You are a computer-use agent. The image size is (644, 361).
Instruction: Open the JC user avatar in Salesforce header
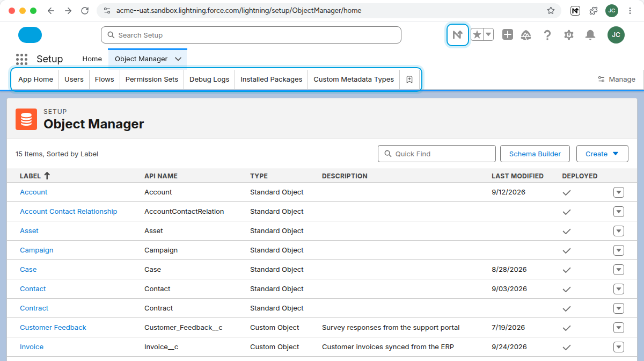pyautogui.click(x=616, y=35)
